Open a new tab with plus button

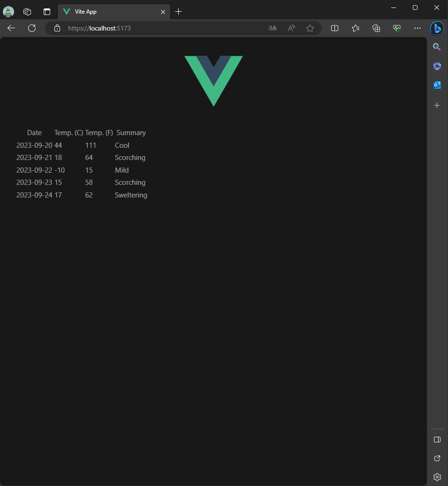click(x=178, y=12)
